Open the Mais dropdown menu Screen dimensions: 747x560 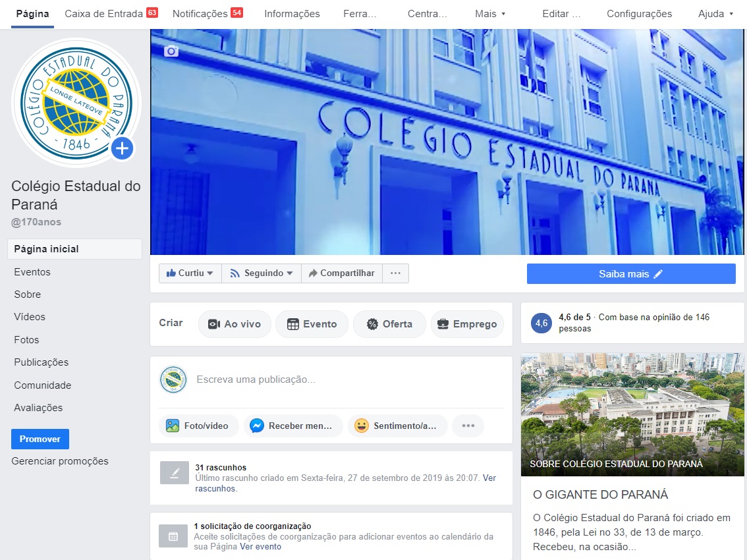point(489,14)
